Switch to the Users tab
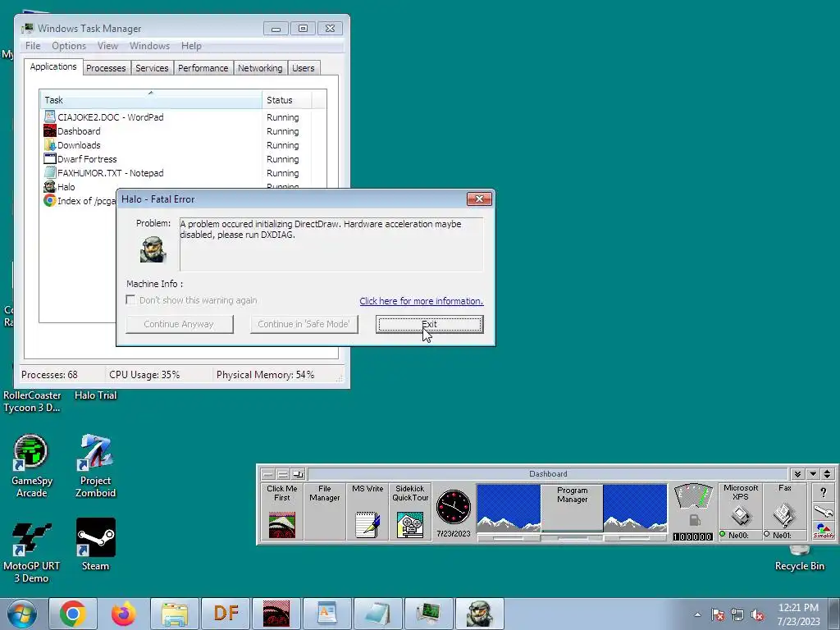The width and height of the screenshot is (840, 630). [304, 68]
